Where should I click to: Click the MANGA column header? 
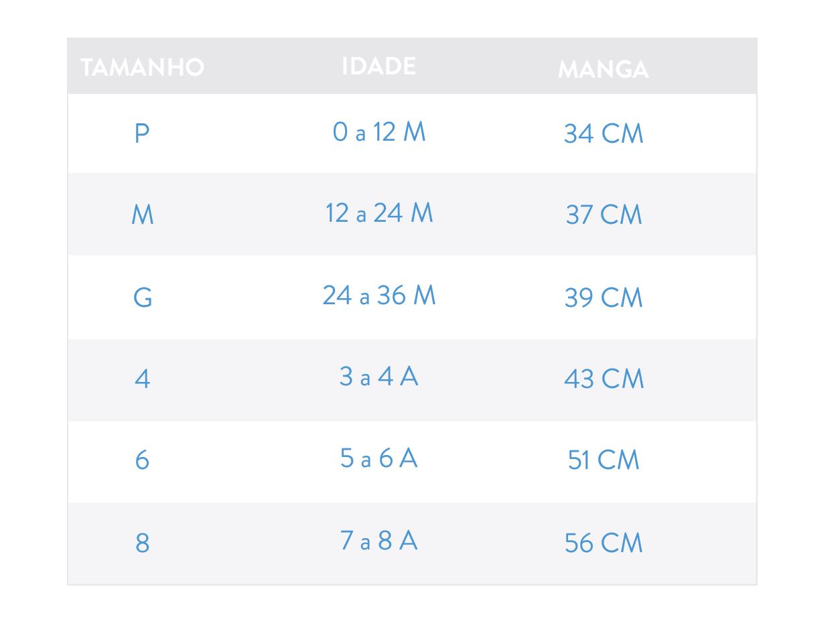click(x=603, y=69)
